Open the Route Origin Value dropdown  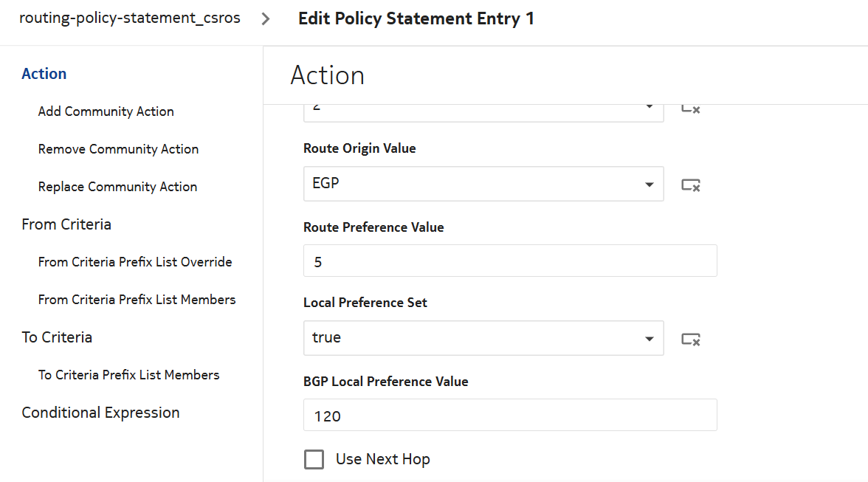(x=483, y=184)
